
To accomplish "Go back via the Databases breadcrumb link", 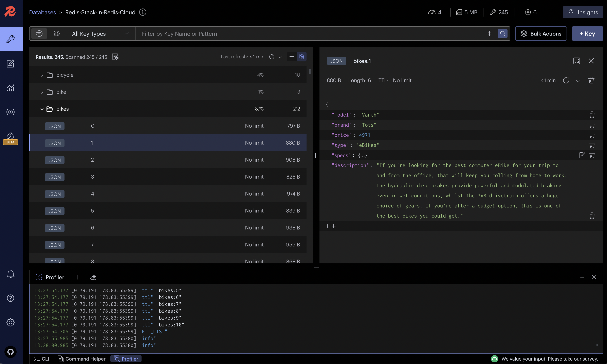I will click(42, 12).
